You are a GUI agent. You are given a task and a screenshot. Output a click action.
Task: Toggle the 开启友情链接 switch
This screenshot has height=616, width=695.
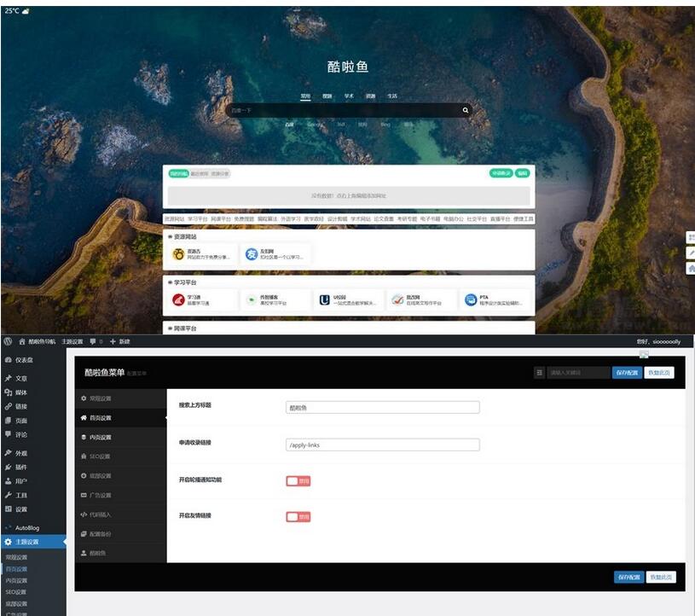298,516
